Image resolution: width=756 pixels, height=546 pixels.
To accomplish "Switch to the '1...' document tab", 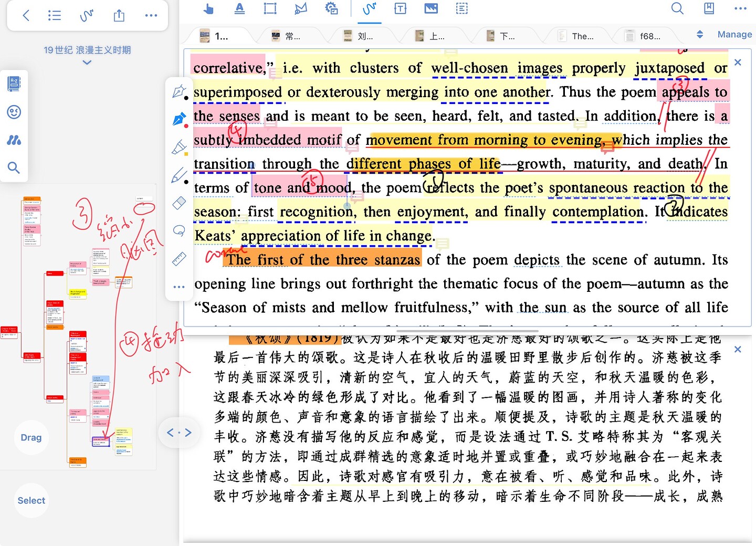I will point(215,36).
